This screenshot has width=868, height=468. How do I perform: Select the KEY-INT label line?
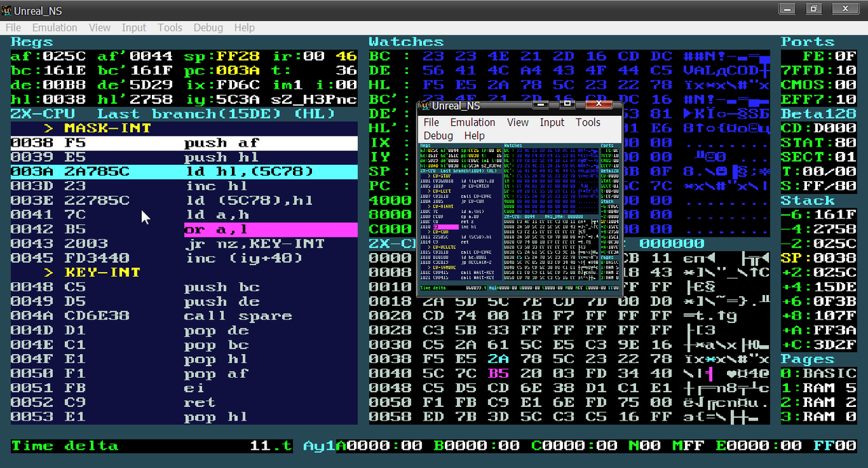(x=184, y=273)
